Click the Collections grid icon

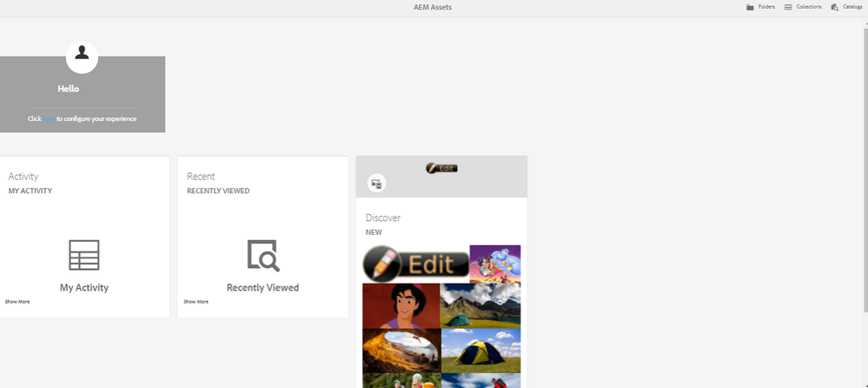pos(788,7)
